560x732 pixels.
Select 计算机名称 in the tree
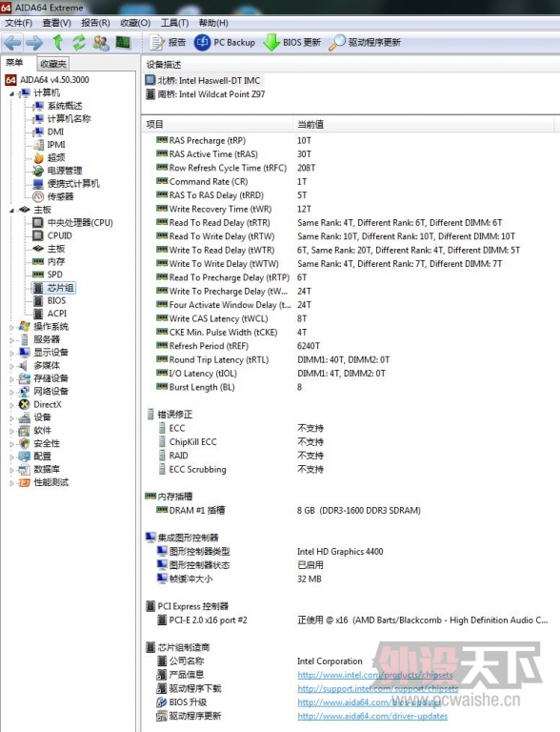pos(69,118)
